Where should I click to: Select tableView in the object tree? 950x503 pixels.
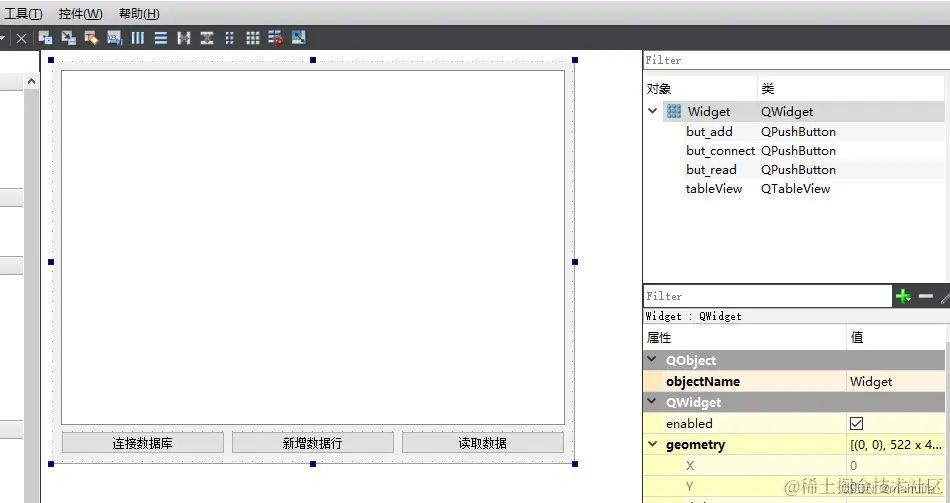714,188
